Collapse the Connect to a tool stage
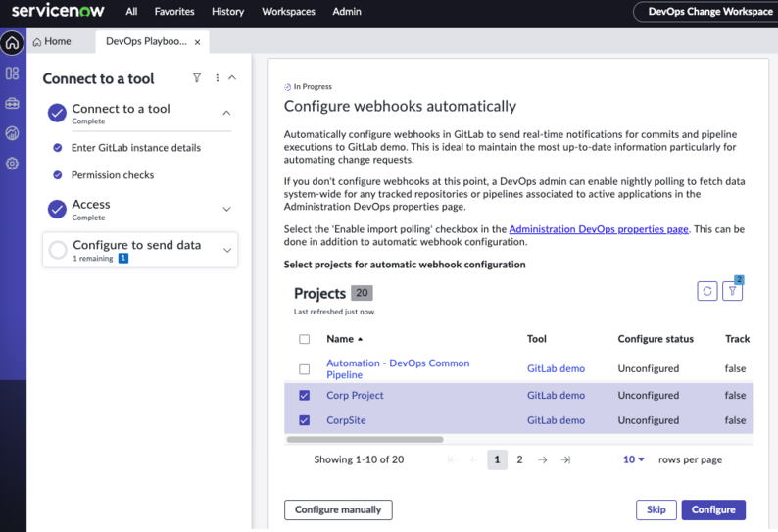This screenshot has height=532, width=778. pos(226,113)
